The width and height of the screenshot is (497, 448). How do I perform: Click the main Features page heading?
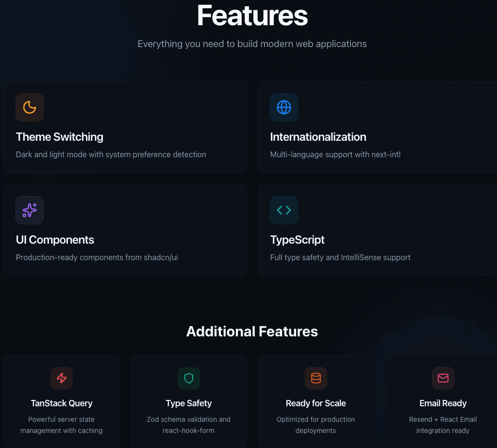[252, 16]
